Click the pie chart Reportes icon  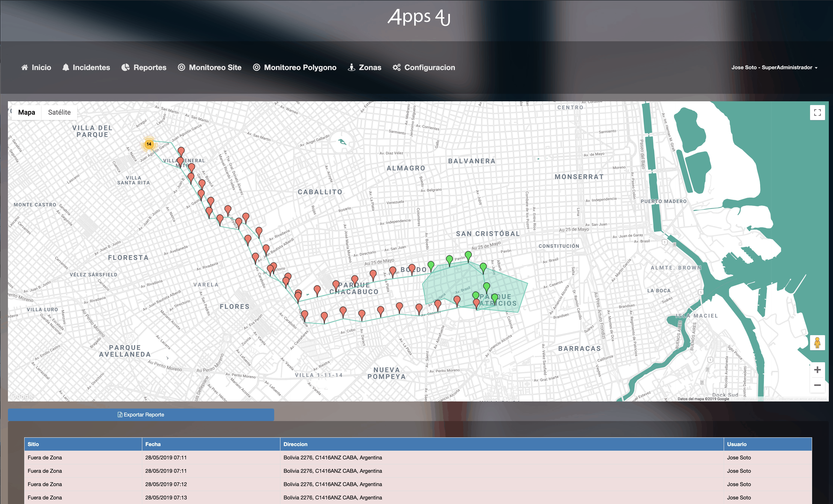[x=125, y=67]
